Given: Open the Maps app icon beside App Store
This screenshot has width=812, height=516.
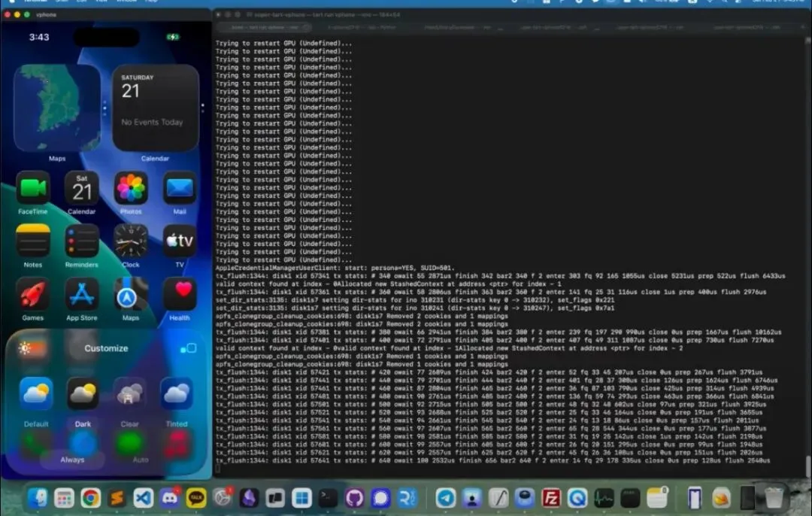Looking at the screenshot, I should click(131, 295).
